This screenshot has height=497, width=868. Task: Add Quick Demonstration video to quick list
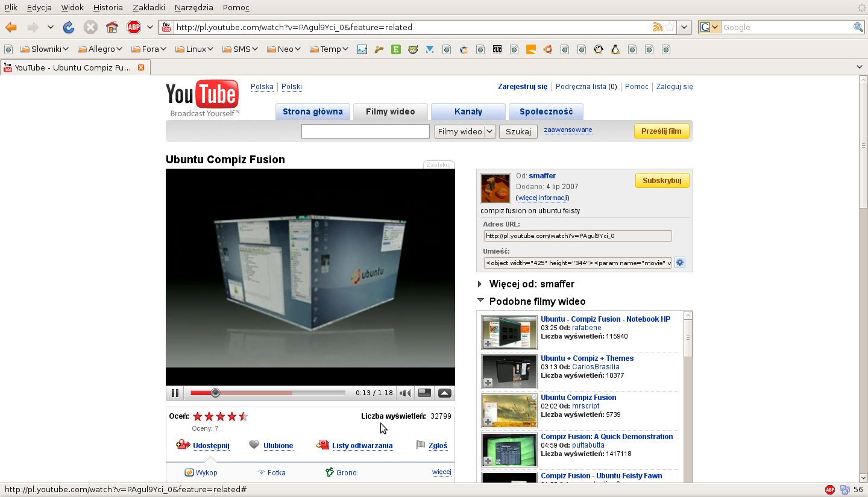488,461
